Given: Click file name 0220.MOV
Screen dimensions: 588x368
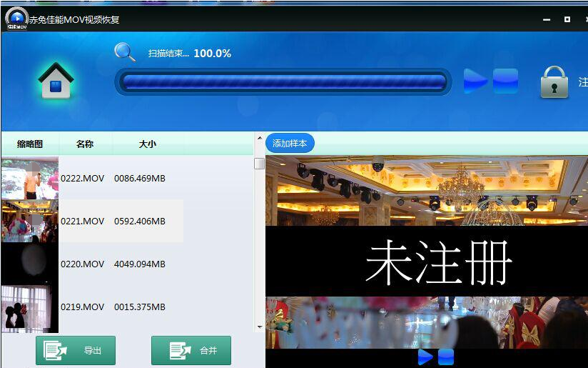Looking at the screenshot, I should [83, 264].
